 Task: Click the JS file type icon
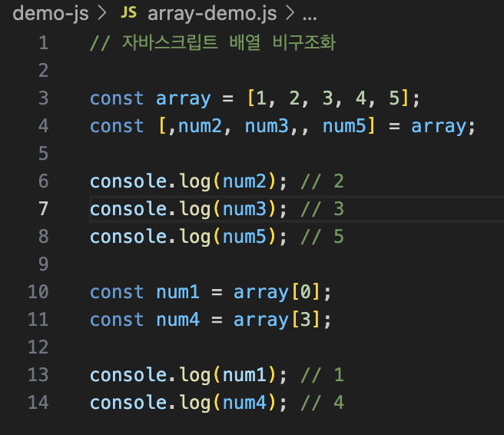(128, 13)
